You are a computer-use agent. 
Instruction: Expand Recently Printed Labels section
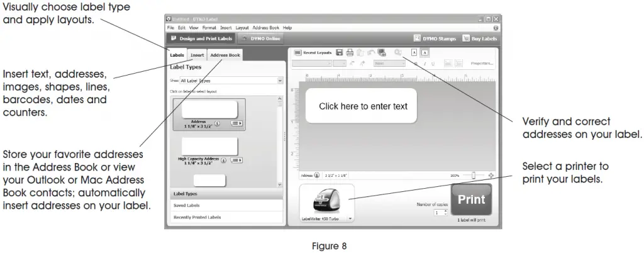[227, 217]
